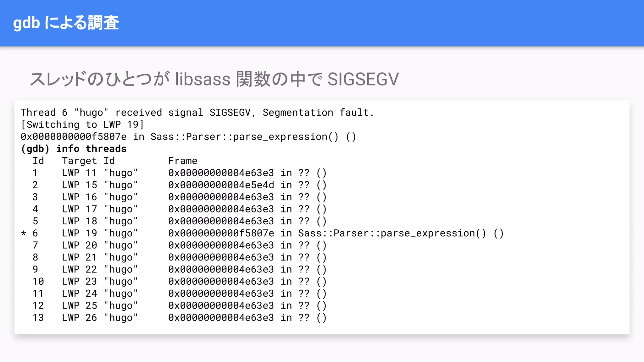Click the thread row with LWP 17
This screenshot has height=362, width=644.
coord(180,209)
